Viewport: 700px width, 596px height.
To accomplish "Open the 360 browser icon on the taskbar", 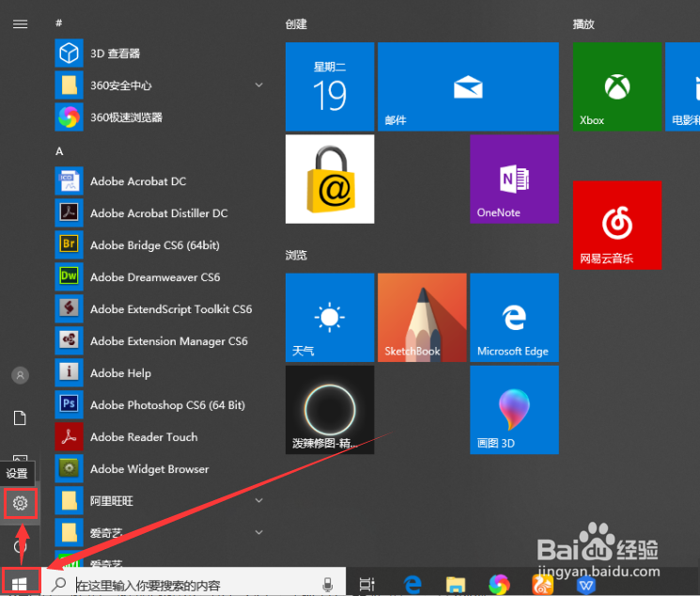I will [499, 584].
